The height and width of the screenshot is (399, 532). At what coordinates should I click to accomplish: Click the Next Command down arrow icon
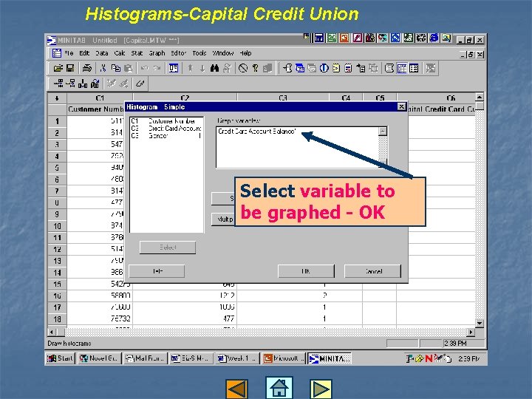[x=202, y=68]
